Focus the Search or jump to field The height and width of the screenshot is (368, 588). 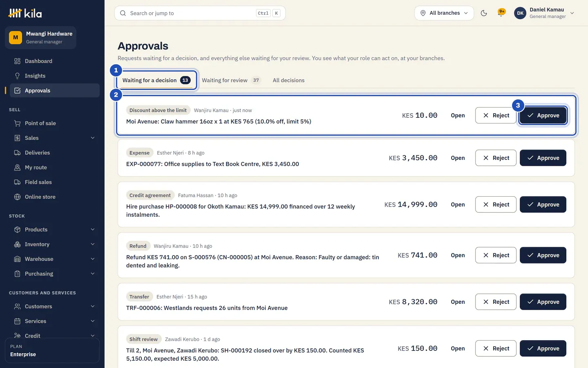(x=200, y=13)
